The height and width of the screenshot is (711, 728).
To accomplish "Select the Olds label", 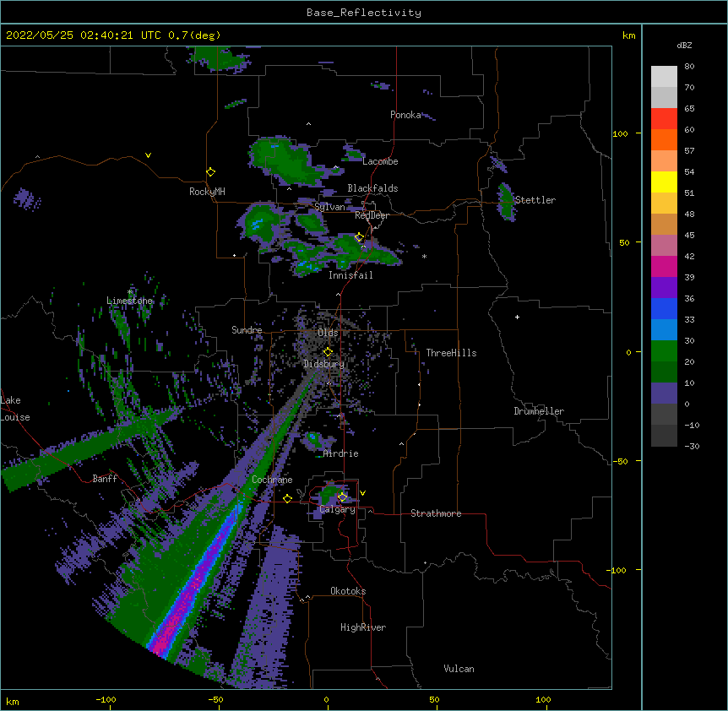I will click(328, 333).
